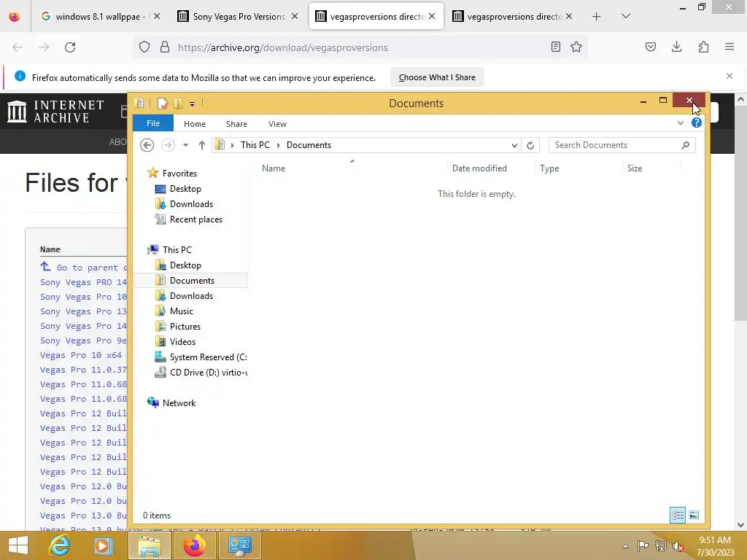
Task: Select Favorites in the navigation pane
Action: coord(179,174)
